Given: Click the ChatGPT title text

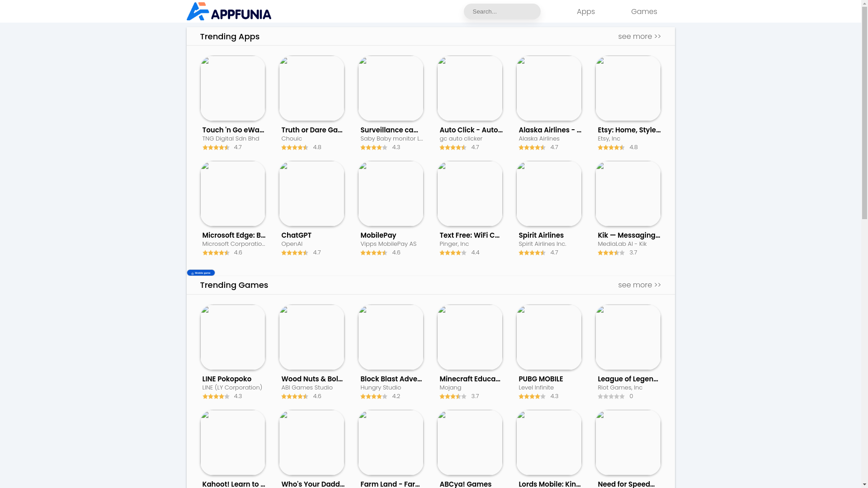Looking at the screenshot, I should [x=296, y=235].
